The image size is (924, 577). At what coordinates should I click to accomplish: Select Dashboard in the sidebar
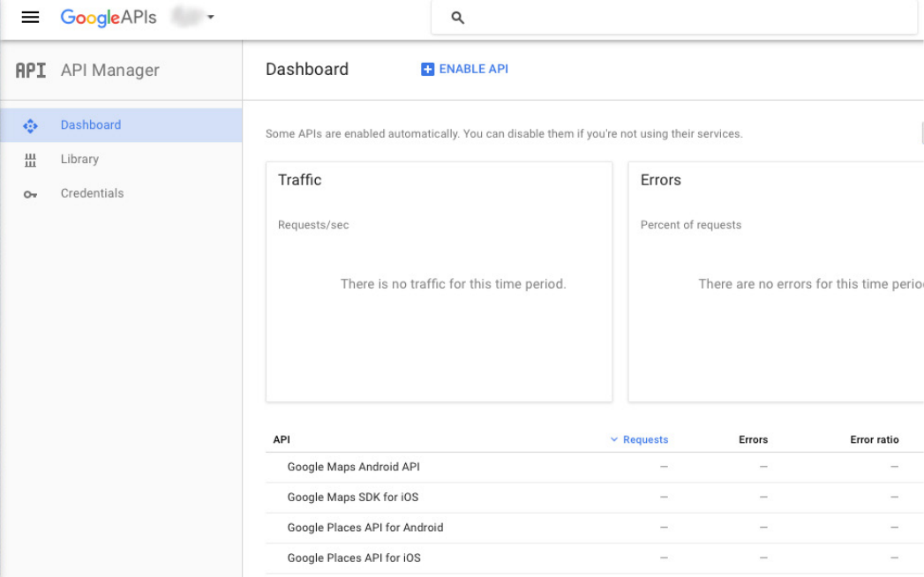click(x=122, y=125)
